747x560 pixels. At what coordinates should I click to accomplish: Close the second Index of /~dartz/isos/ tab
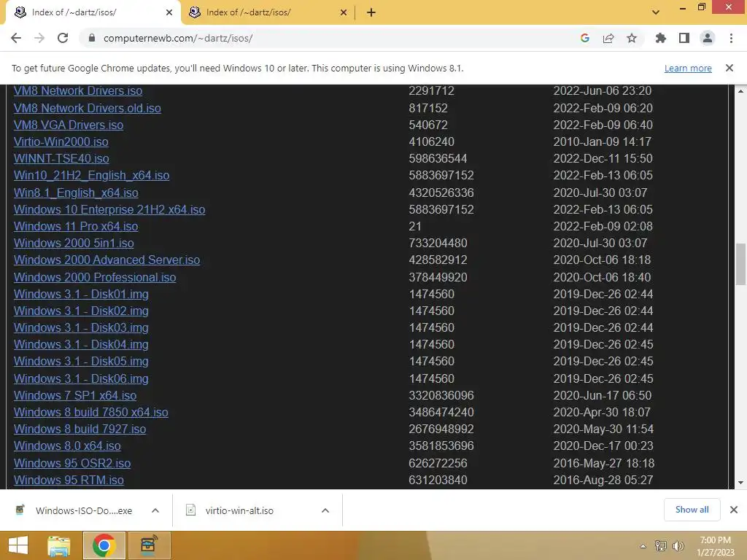click(x=344, y=12)
